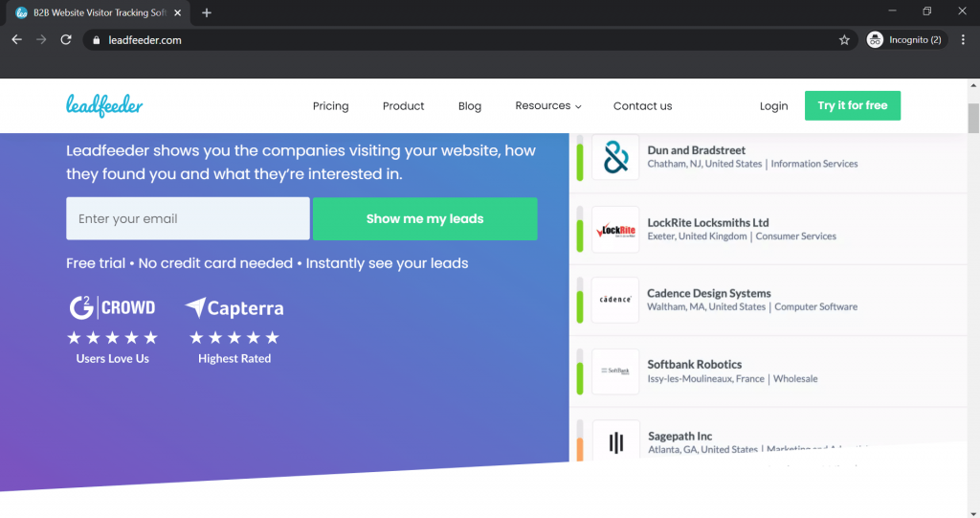Select the Cadence Design Systems lead name
Screen dimensions: 980x518
(709, 293)
